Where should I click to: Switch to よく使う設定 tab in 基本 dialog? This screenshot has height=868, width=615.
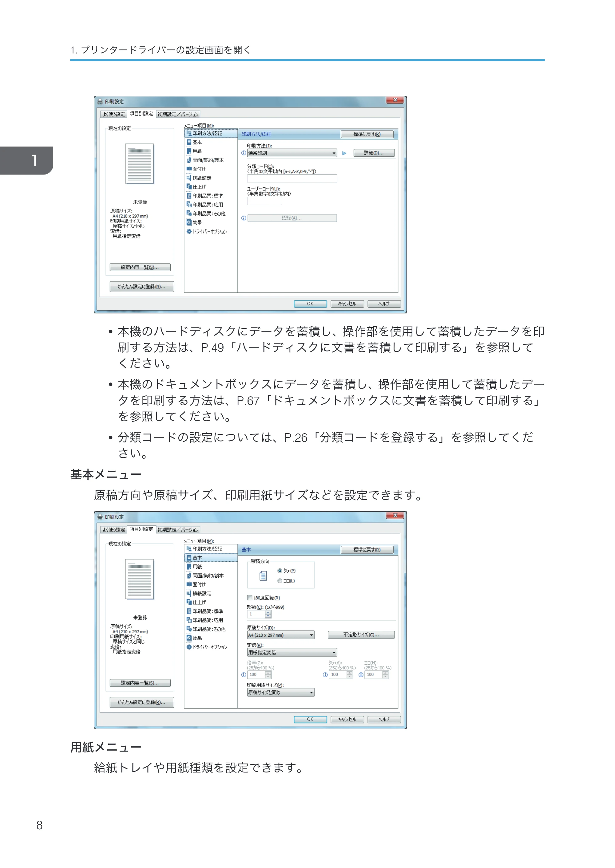click(113, 530)
